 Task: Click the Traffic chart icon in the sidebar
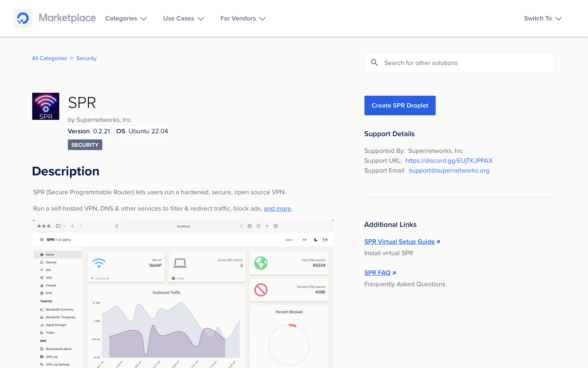(42, 333)
